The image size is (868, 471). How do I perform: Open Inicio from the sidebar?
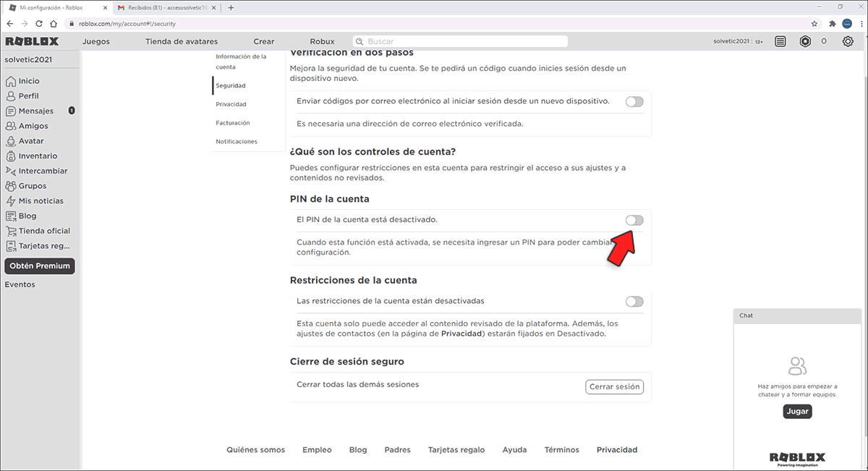click(x=22, y=81)
